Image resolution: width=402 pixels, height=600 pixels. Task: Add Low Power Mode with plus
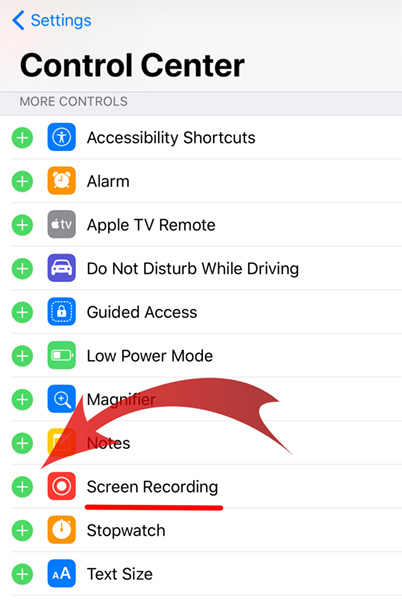pos(22,356)
